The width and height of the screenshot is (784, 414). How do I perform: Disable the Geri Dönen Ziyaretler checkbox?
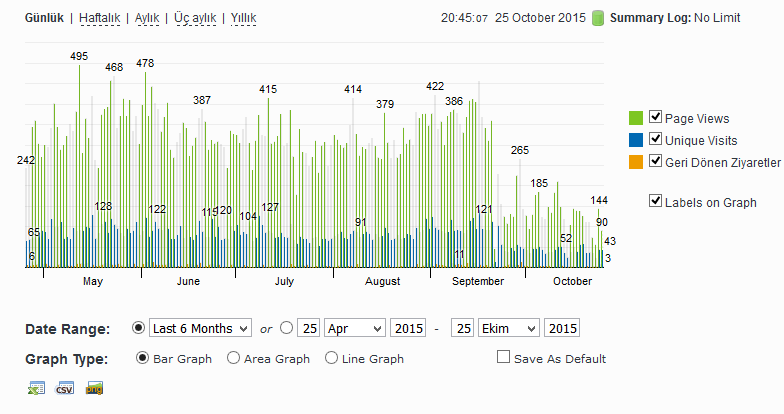(x=655, y=160)
